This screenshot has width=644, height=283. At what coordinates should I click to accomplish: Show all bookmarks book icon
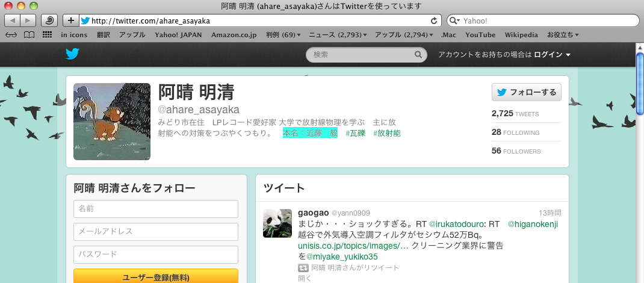(29, 35)
